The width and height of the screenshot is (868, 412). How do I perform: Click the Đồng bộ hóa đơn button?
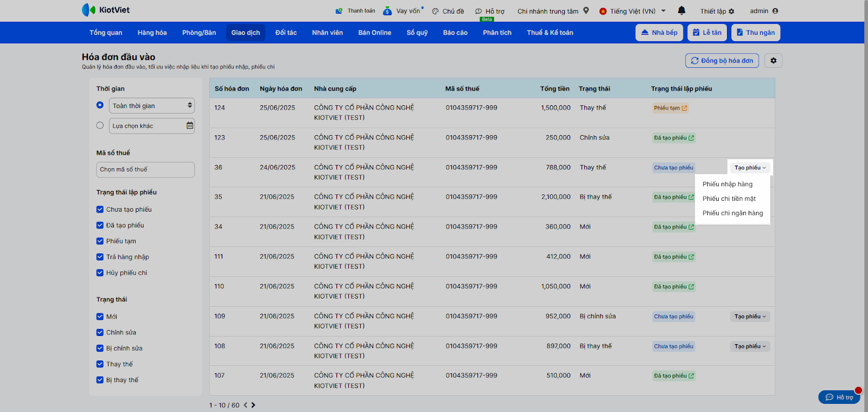point(722,61)
